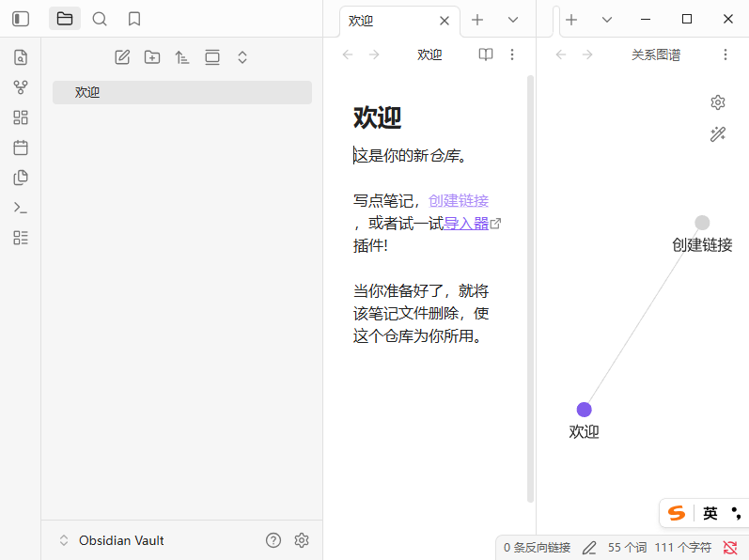
Task: Insert template via ribbon copy icon
Action: coord(21,178)
